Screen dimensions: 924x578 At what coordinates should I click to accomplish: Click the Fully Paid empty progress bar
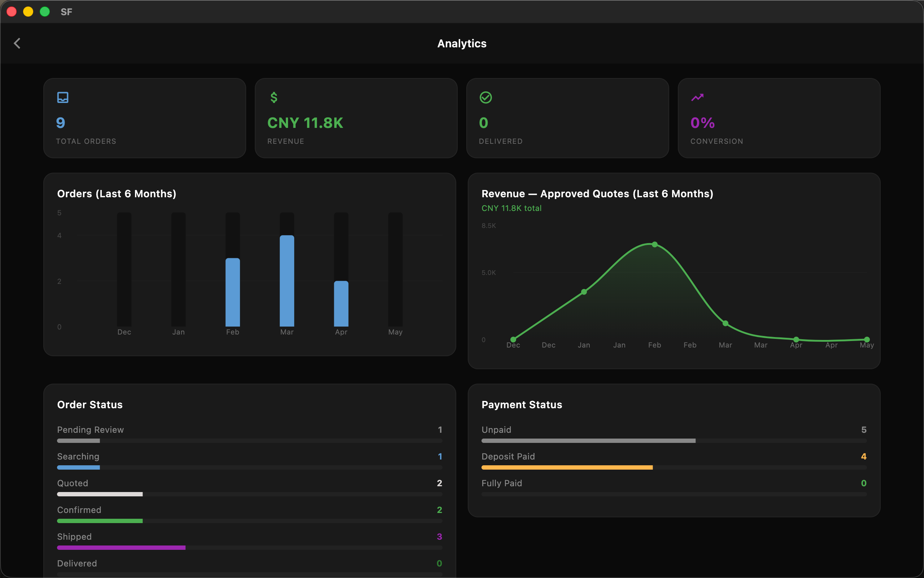[674, 494]
